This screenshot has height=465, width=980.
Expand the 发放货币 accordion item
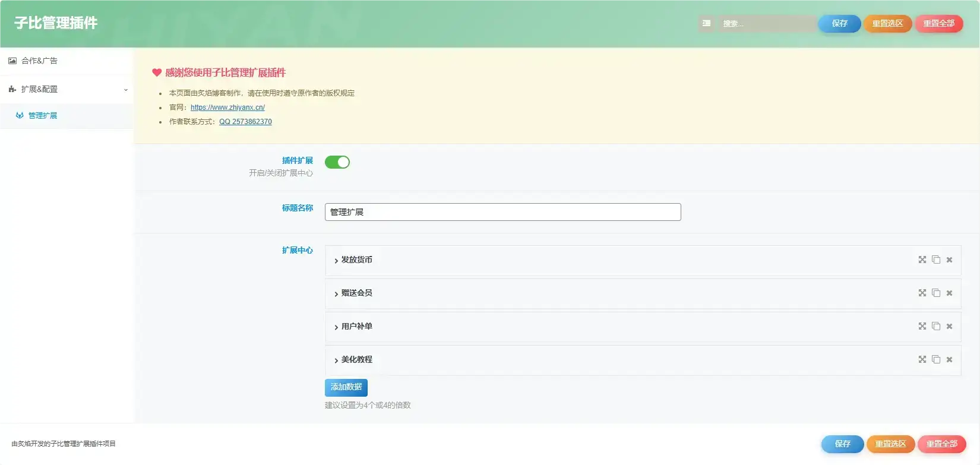click(x=643, y=260)
